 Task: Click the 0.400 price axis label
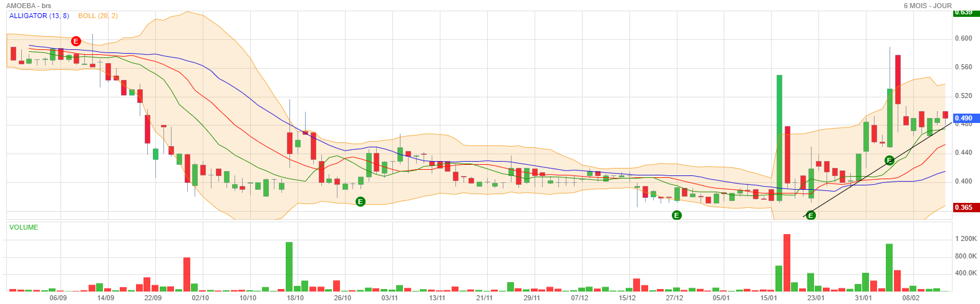(x=963, y=182)
